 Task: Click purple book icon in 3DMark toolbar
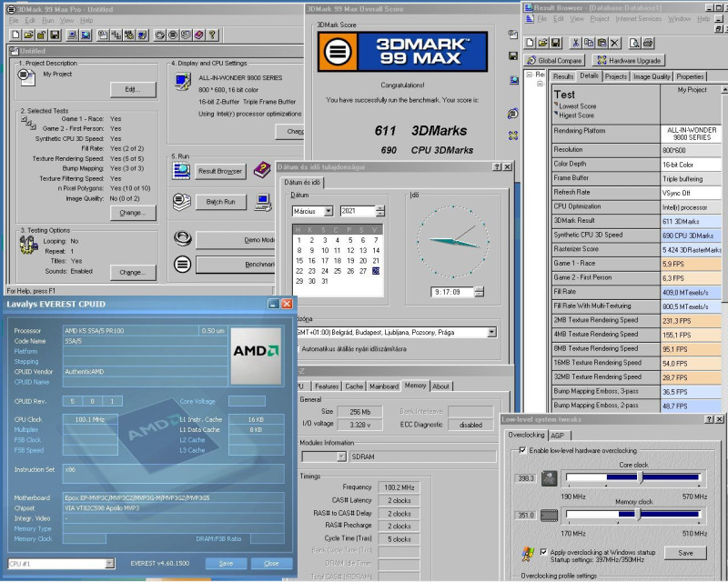tap(199, 35)
